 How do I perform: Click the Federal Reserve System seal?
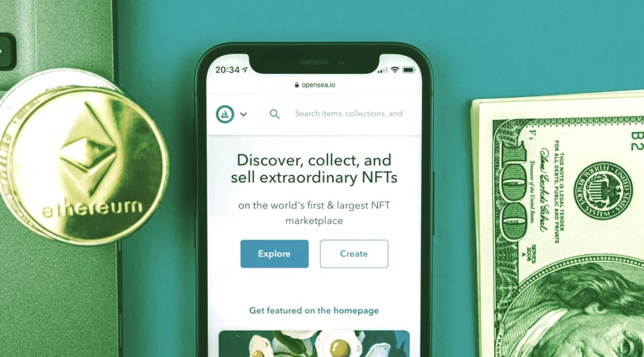click(x=603, y=190)
